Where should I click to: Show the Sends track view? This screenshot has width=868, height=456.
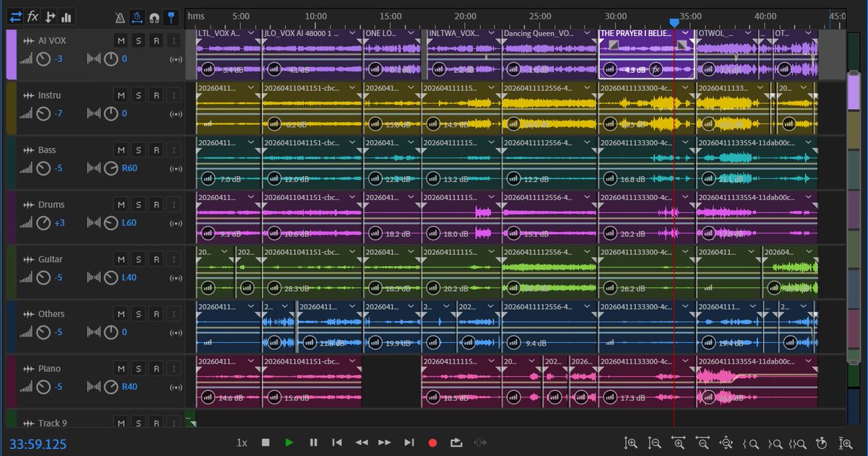coord(50,16)
